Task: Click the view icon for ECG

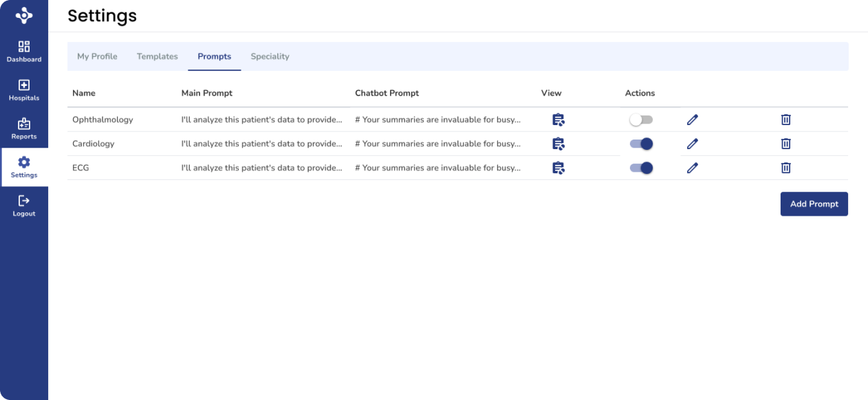Action: 558,168
